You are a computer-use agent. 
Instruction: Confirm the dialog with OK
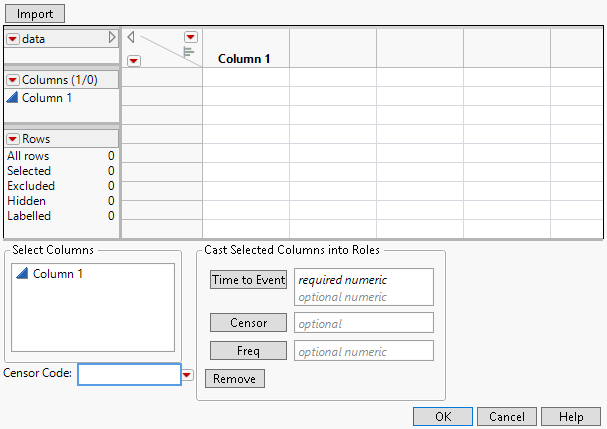coord(443,416)
